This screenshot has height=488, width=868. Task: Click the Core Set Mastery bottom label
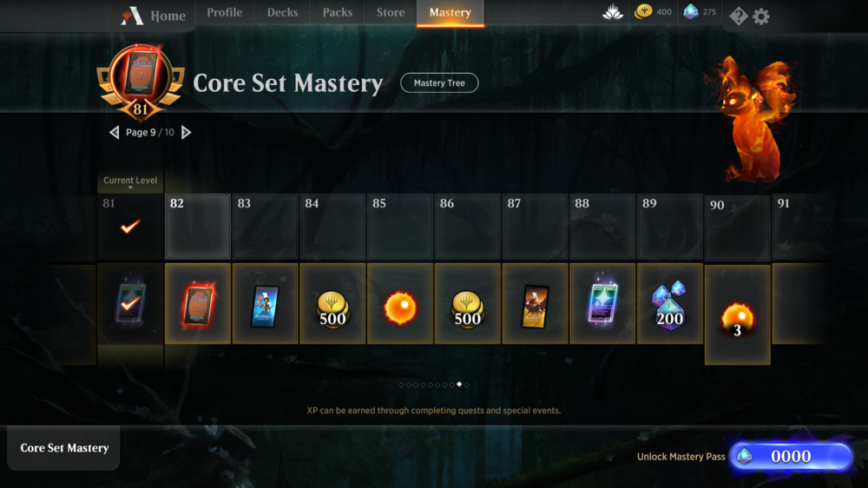pyautogui.click(x=64, y=447)
